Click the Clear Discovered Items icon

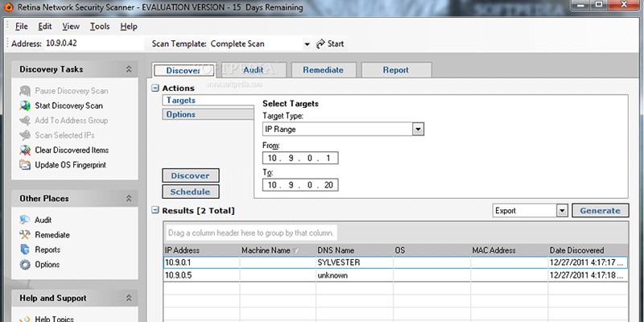[25, 150]
